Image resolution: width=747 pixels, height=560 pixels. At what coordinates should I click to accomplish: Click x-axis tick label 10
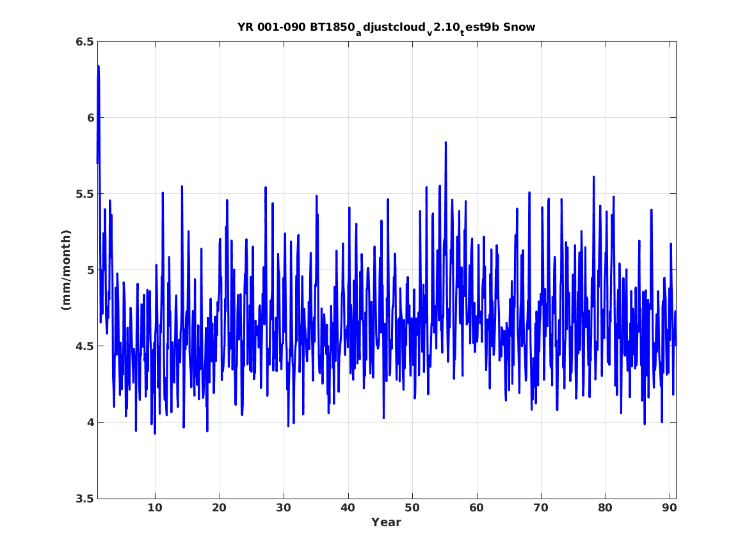(x=155, y=508)
